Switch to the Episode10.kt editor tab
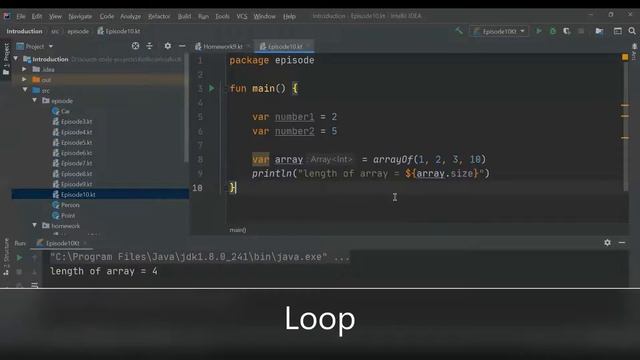Viewport: 640px width, 360px height. 284,47
